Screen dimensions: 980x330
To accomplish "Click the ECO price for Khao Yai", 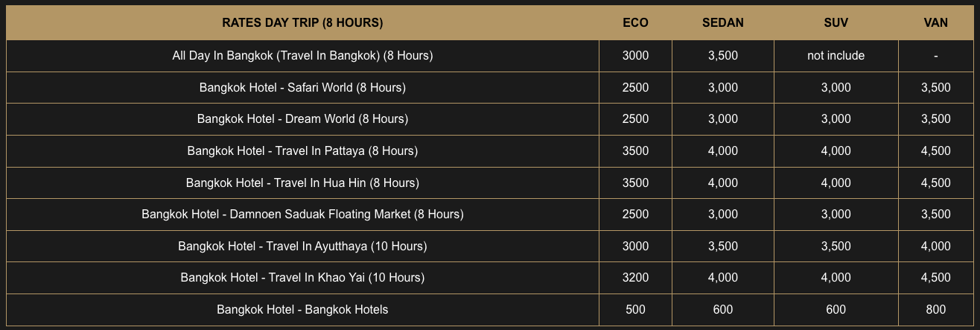I will (x=635, y=278).
